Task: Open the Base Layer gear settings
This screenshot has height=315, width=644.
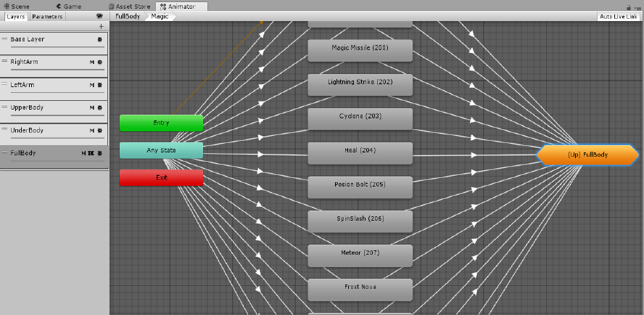Action: coord(100,39)
